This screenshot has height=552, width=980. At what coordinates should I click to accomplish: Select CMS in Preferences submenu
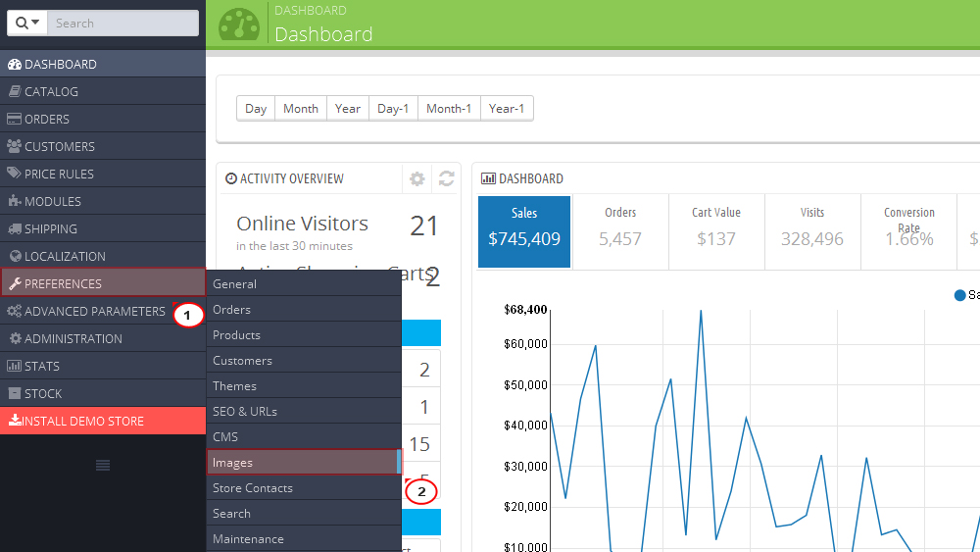[304, 437]
